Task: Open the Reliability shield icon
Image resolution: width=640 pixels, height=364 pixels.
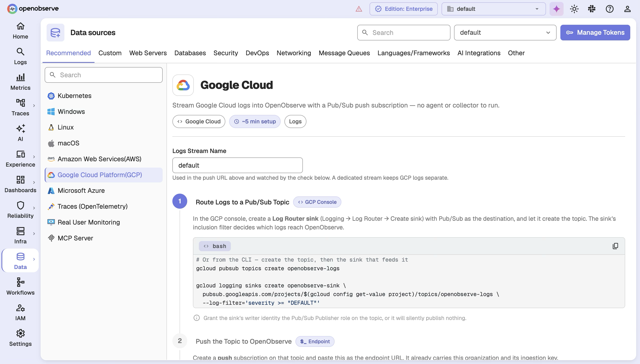Action: (20, 205)
